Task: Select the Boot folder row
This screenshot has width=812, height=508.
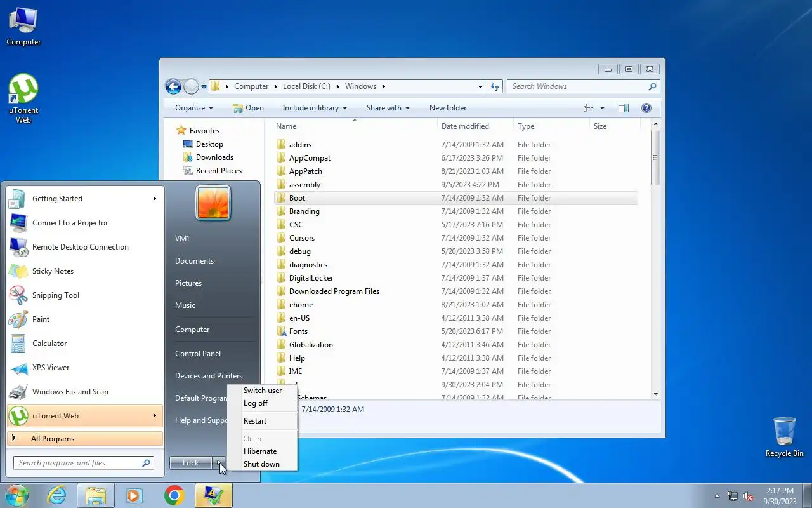Action: (x=456, y=198)
